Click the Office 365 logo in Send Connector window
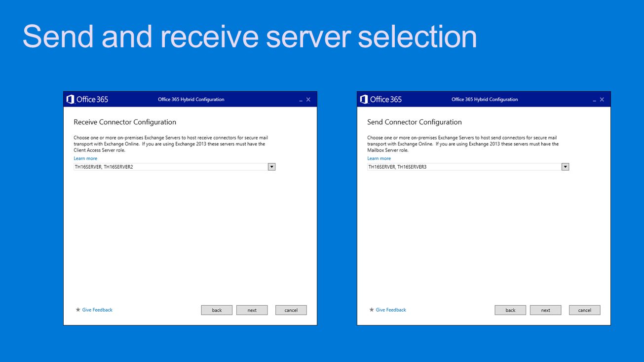 [381, 99]
